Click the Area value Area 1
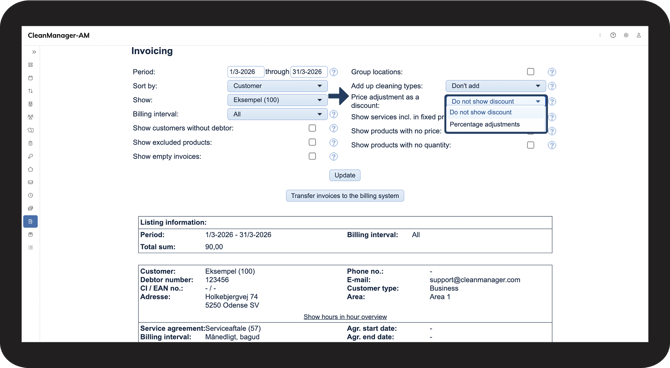This screenshot has height=368, width=670. pos(440,297)
